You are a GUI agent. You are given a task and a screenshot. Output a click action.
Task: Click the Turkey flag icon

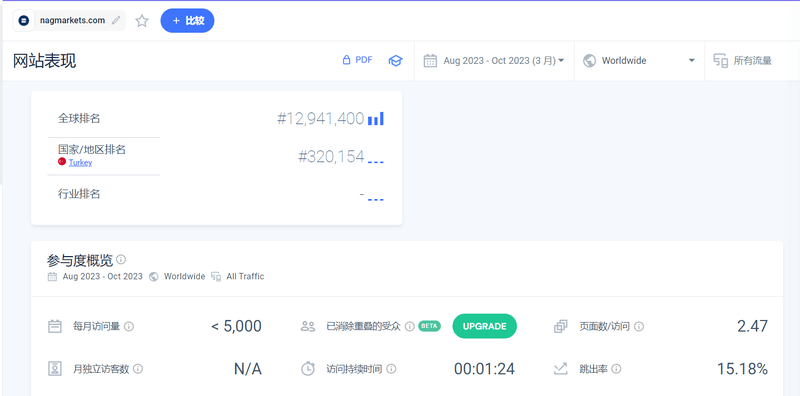tap(62, 162)
